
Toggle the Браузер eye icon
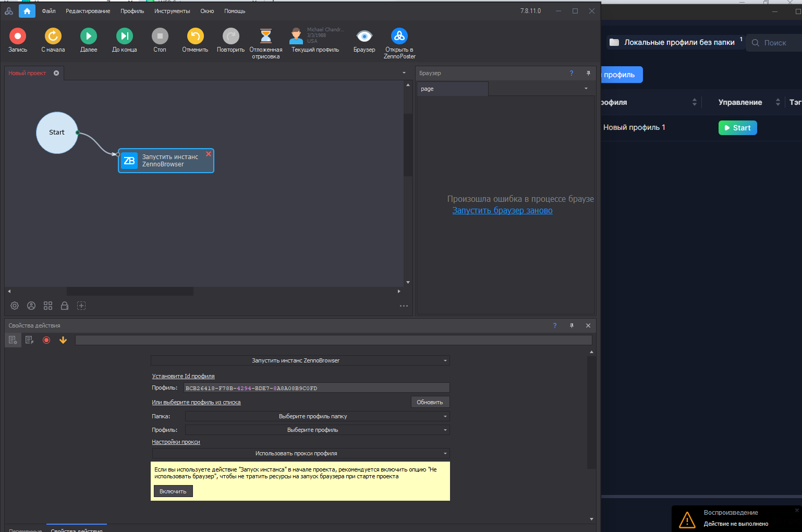[364, 36]
